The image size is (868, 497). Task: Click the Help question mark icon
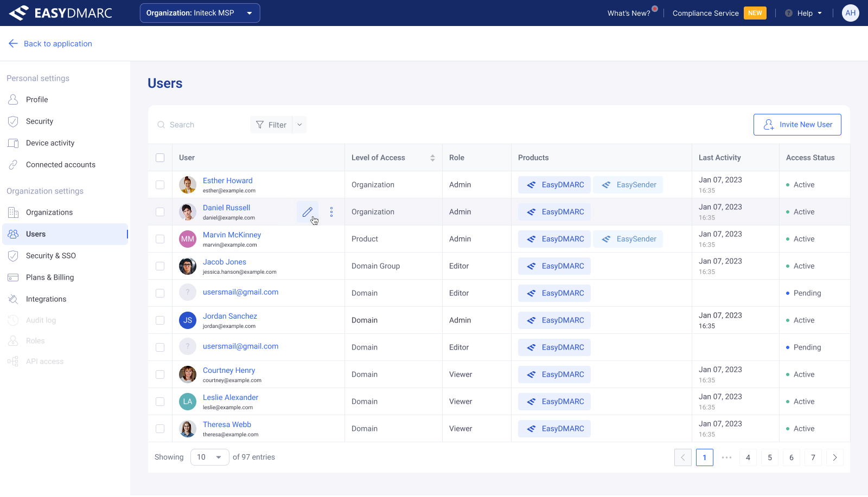tap(789, 13)
